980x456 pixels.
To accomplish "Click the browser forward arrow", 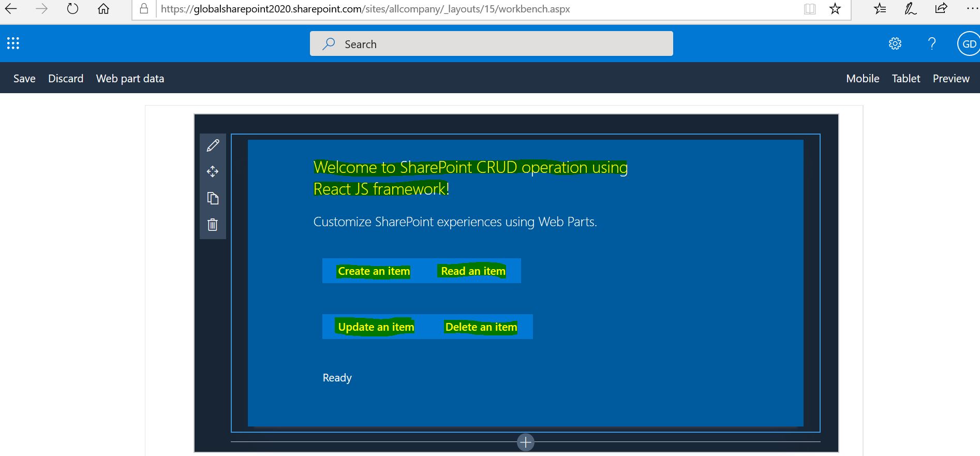I will [41, 9].
